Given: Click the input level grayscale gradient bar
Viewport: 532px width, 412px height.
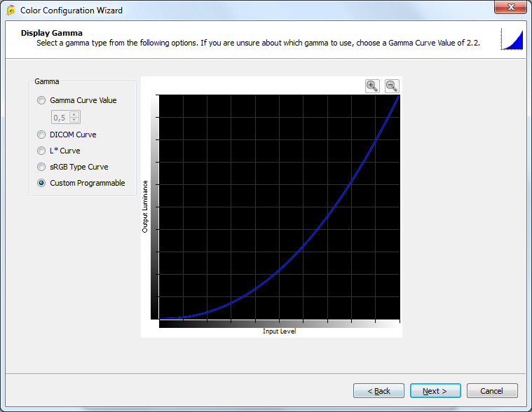Looking at the screenshot, I should tap(280, 324).
